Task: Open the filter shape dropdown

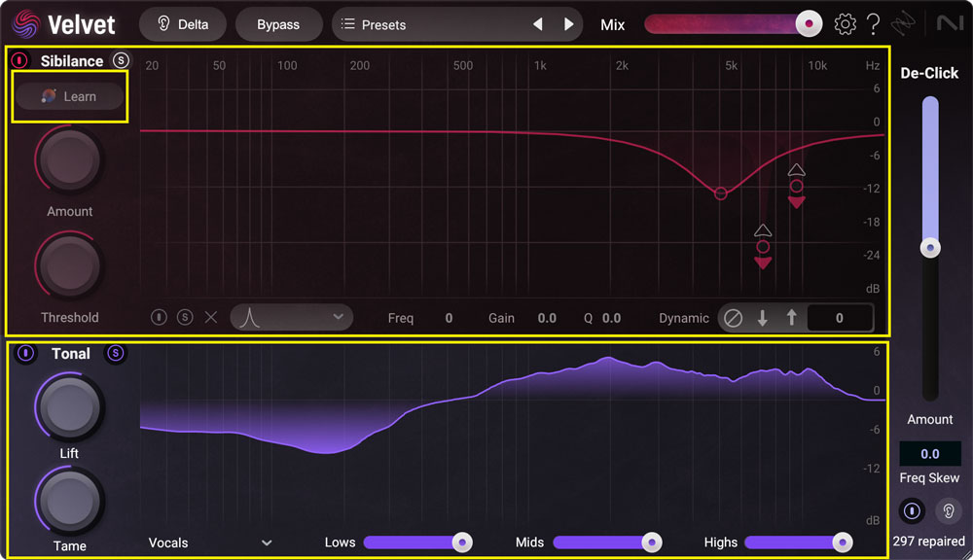Action: point(291,317)
